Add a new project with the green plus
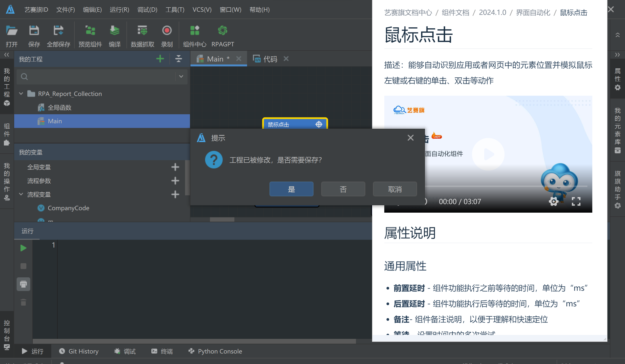625x364 pixels. (x=160, y=59)
